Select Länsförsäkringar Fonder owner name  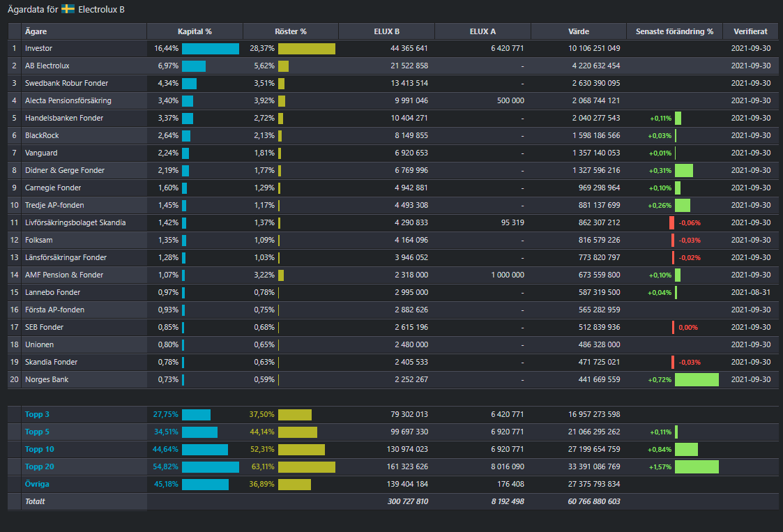pyautogui.click(x=66, y=258)
